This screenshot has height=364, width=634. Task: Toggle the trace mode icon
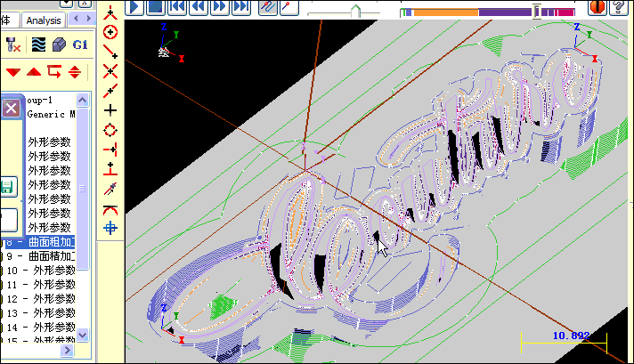(268, 7)
